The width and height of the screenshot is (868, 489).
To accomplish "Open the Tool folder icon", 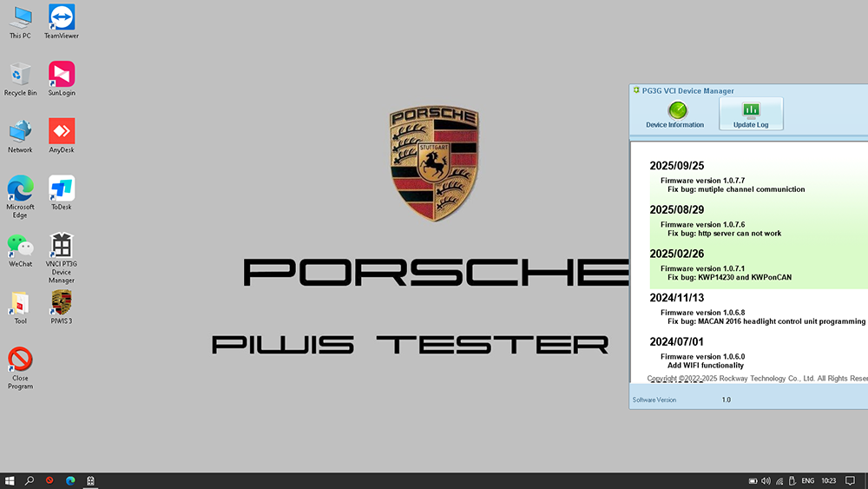I will tap(20, 305).
